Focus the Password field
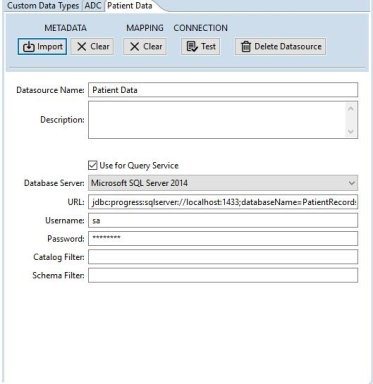Viewport: 373px width, 384px height. tap(223, 239)
